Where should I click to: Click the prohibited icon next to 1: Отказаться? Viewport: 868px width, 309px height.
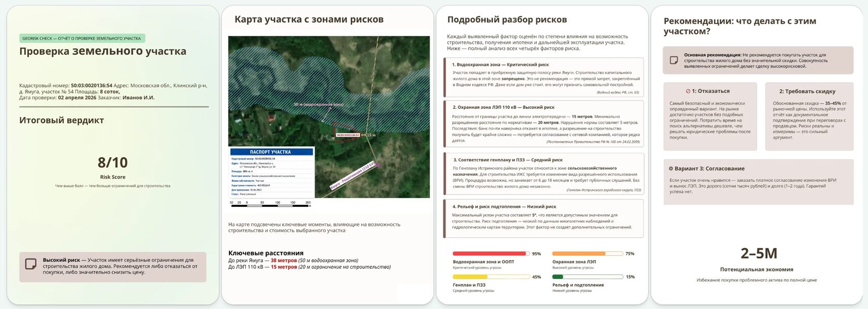coord(688,91)
